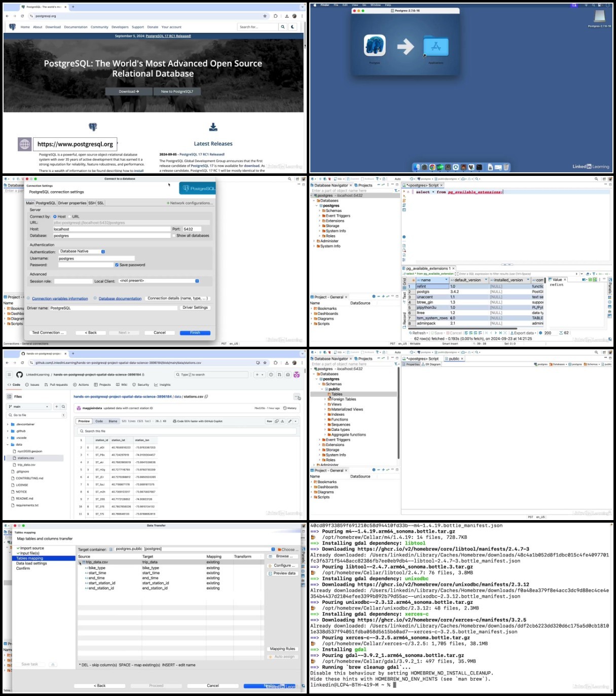
Task: Bookmark postgresql.org with the star icon
Action: (265, 16)
